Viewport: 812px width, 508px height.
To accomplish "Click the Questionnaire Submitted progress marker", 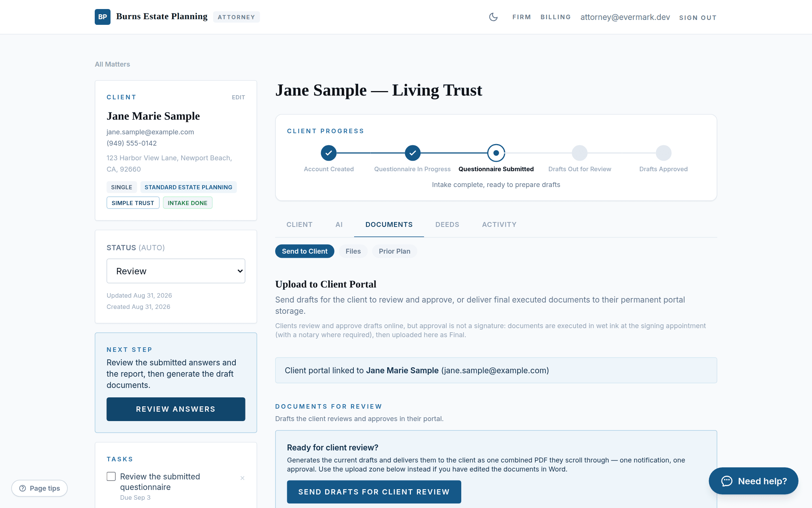I will (496, 153).
